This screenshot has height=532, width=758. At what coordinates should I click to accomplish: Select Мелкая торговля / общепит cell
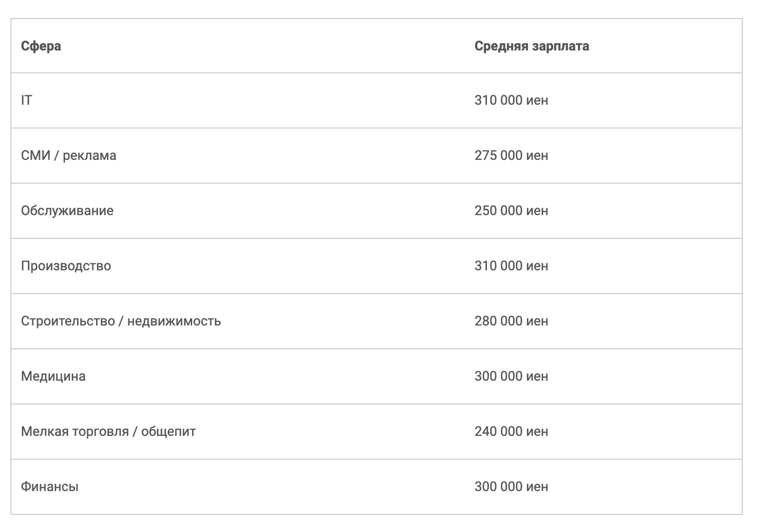(108, 432)
